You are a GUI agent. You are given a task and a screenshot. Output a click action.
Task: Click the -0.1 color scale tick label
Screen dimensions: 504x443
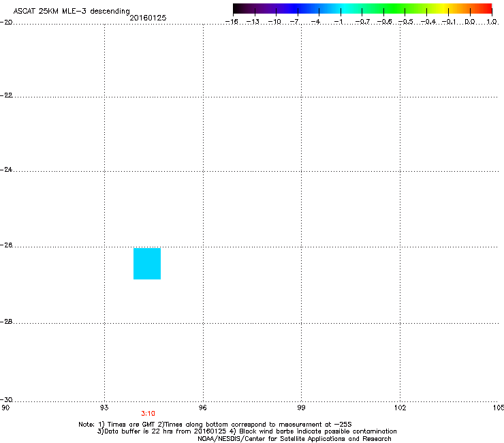(449, 22)
